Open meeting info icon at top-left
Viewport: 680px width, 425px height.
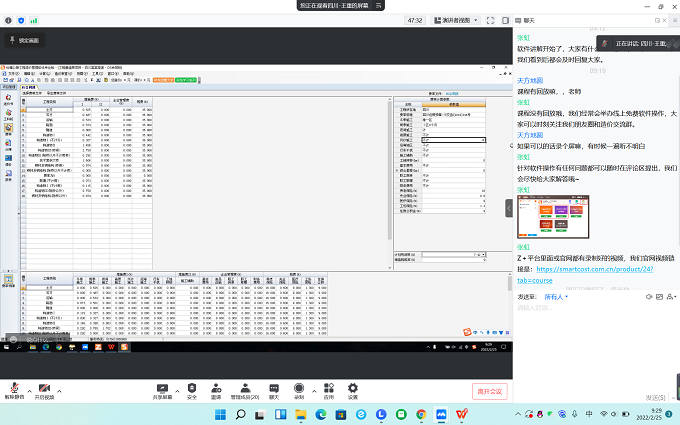click(x=8, y=20)
